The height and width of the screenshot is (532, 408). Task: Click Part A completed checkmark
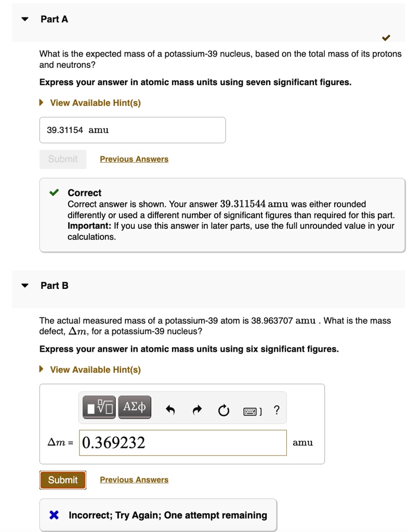[386, 37]
